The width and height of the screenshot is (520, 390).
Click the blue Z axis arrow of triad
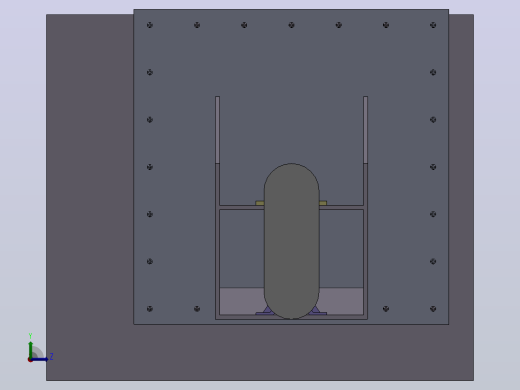(x=40, y=359)
